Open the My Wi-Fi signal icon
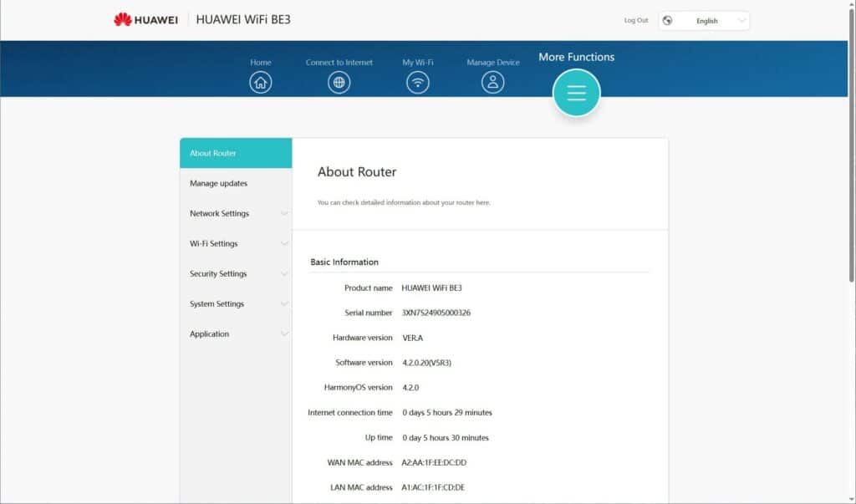Image resolution: width=856 pixels, height=504 pixels. [418, 83]
